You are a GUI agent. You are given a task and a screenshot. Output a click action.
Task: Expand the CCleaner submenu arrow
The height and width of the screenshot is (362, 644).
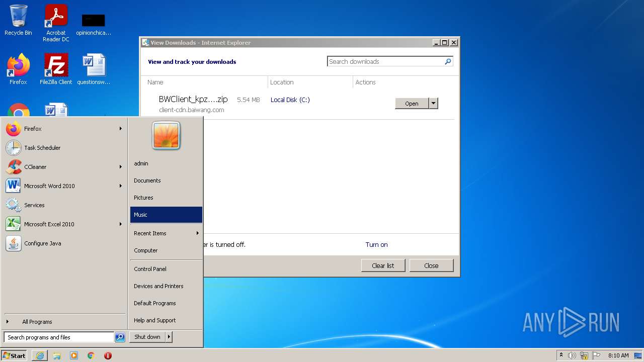point(121,167)
